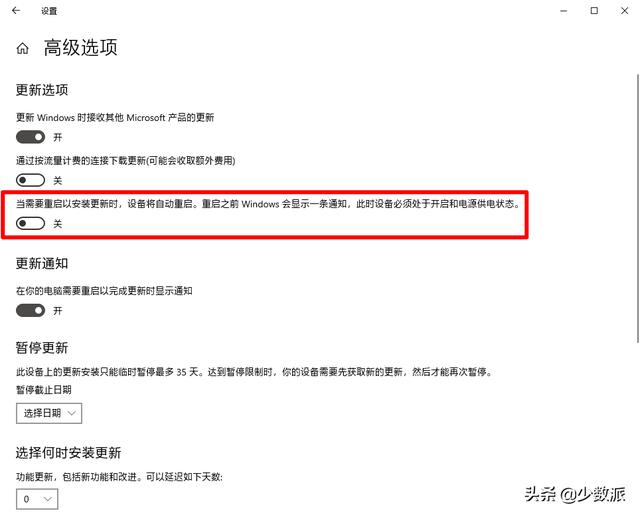Image resolution: width=640 pixels, height=517 pixels.
Task: Enable automatic restart to install updates
Action: 31,223
